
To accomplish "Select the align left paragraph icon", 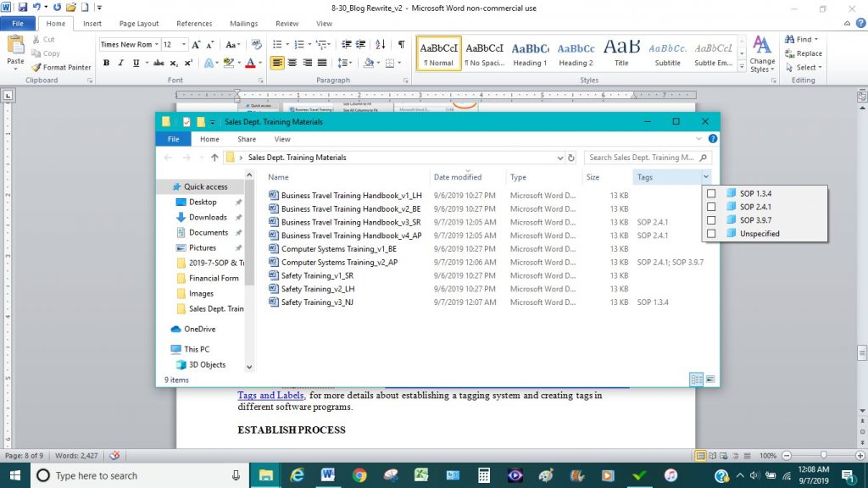I will coord(277,63).
